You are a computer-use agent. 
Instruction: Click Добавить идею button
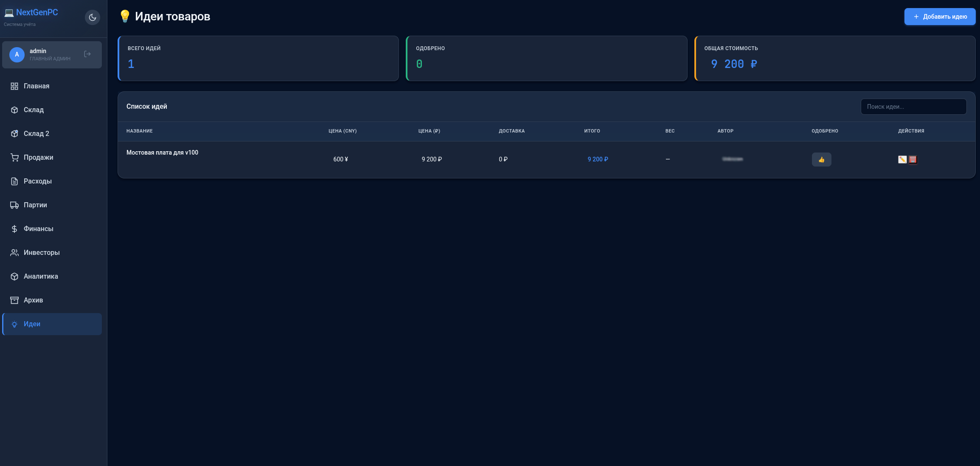[x=940, y=17]
